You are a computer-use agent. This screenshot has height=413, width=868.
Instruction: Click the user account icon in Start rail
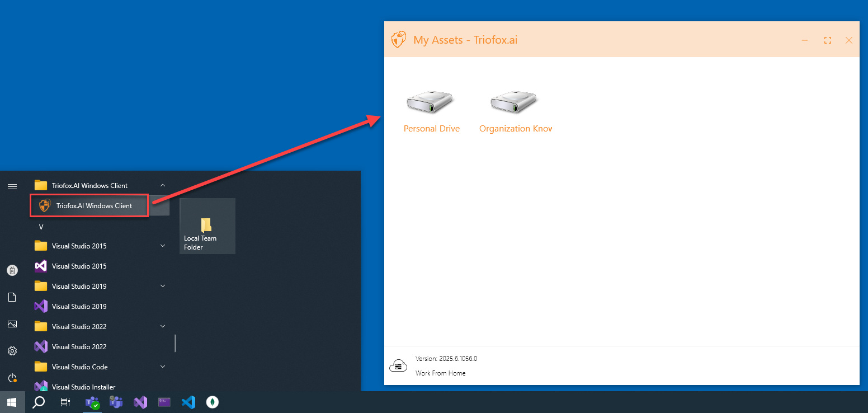coord(12,270)
